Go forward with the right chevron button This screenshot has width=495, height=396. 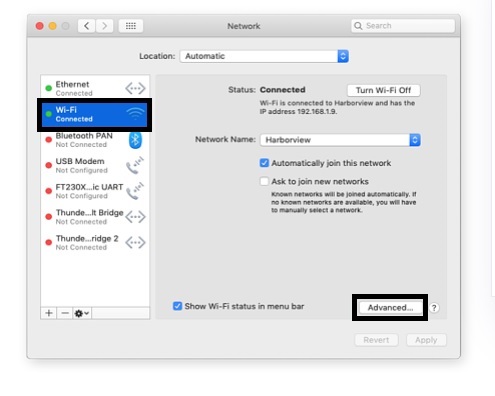coord(105,26)
